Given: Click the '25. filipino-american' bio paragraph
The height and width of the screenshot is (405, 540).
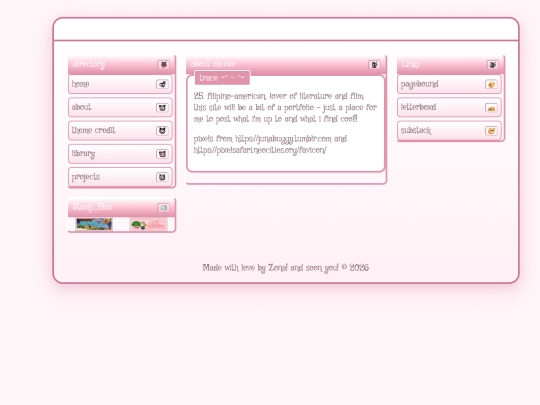Looking at the screenshot, I should (x=285, y=107).
